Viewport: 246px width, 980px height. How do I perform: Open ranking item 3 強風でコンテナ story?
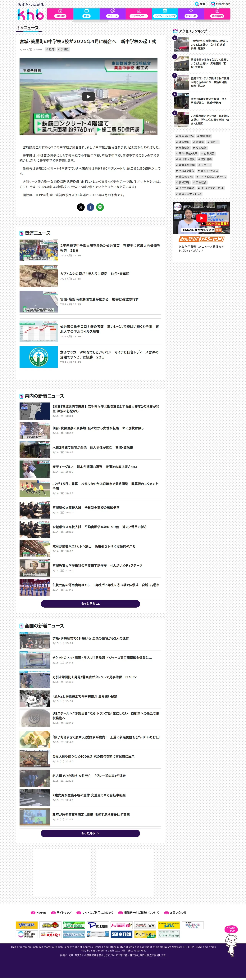(201, 82)
